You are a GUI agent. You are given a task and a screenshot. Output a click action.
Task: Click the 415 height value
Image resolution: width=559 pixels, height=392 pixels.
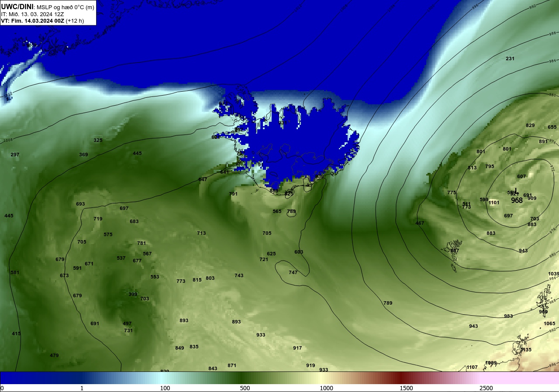pyautogui.click(x=16, y=334)
